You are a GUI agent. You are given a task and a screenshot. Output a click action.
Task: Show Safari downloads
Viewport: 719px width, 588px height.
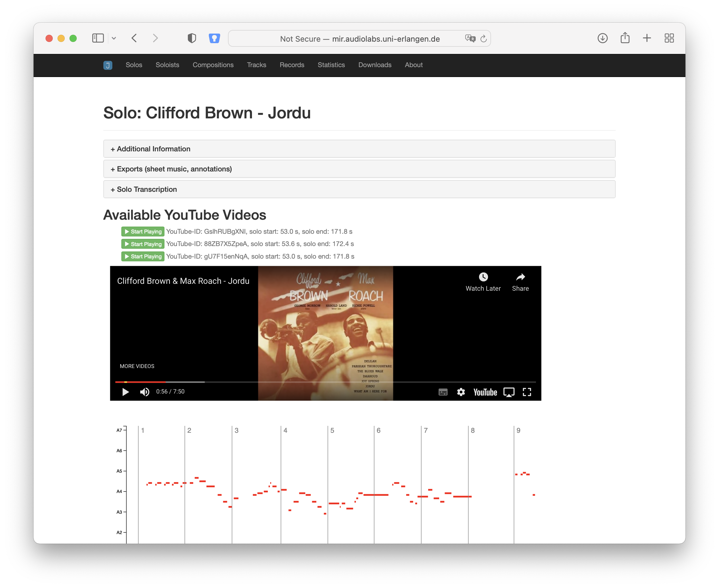click(x=602, y=38)
